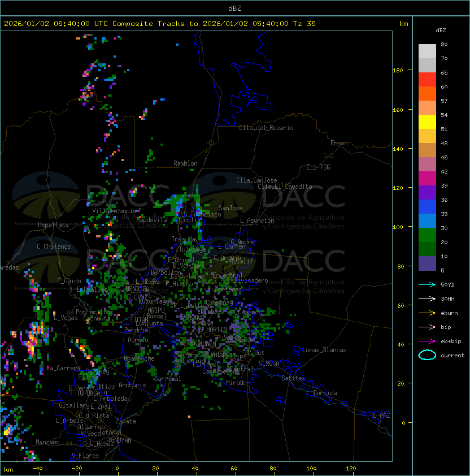470x476 pixels.
Task: Click the TUNUYAN map label
Action: 120,440
